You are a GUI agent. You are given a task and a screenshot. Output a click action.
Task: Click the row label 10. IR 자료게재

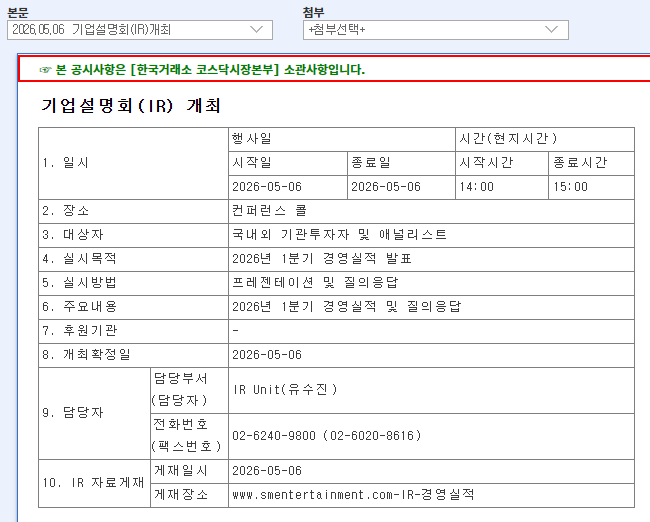coord(93,483)
